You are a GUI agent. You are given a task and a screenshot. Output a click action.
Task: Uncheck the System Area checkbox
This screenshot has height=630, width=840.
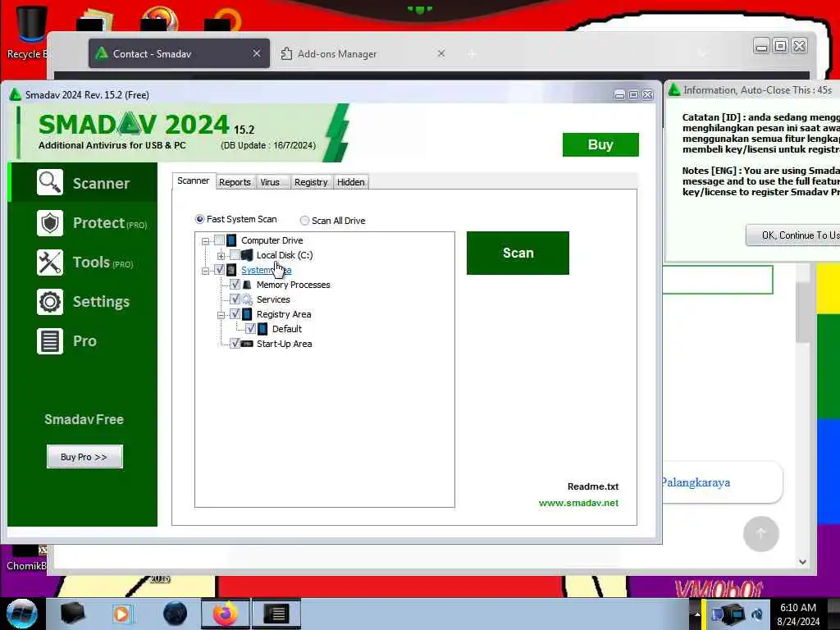[219, 269]
